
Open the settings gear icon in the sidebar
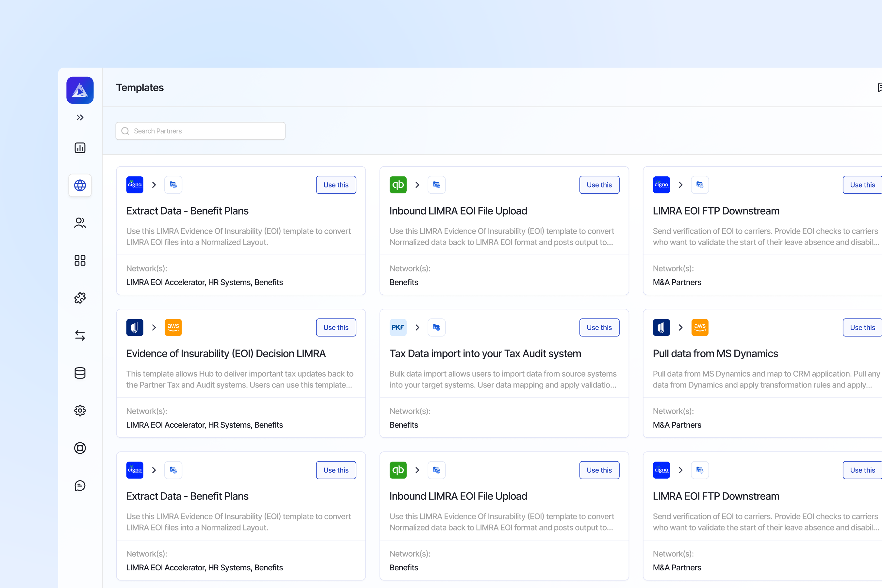point(80,410)
